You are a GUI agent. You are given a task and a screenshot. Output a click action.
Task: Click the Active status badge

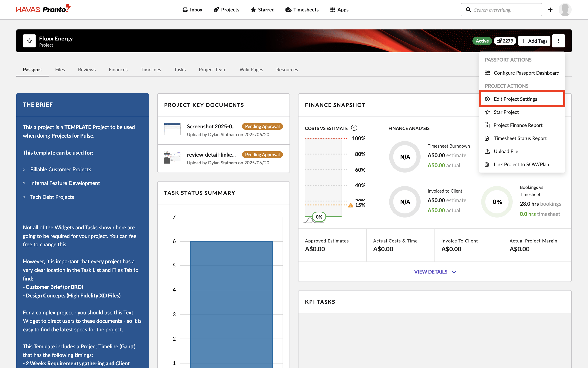[482, 41]
